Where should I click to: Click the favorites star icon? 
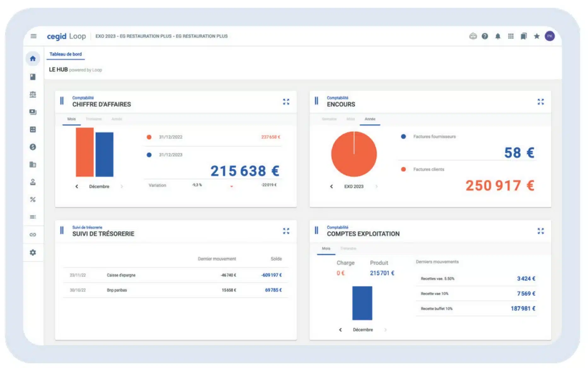pyautogui.click(x=536, y=36)
